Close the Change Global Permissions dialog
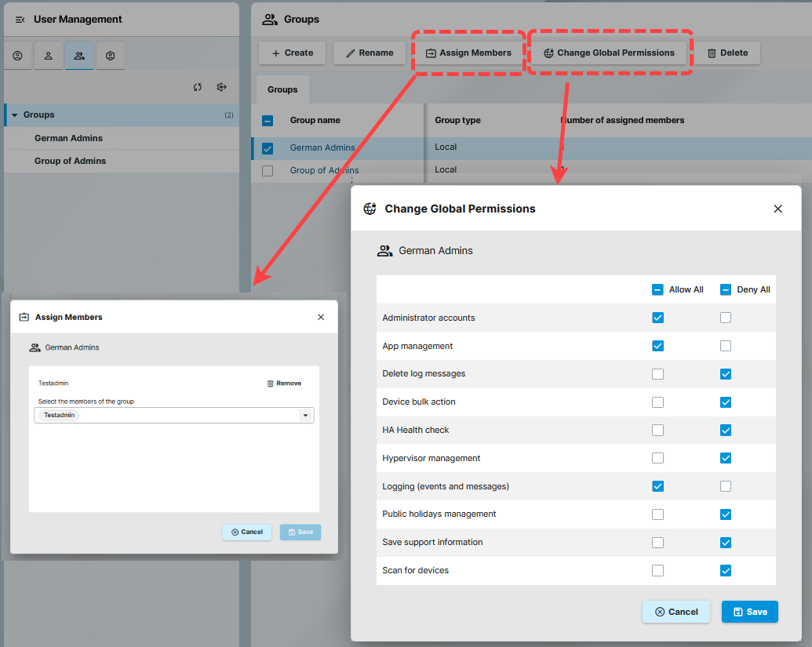 tap(777, 209)
